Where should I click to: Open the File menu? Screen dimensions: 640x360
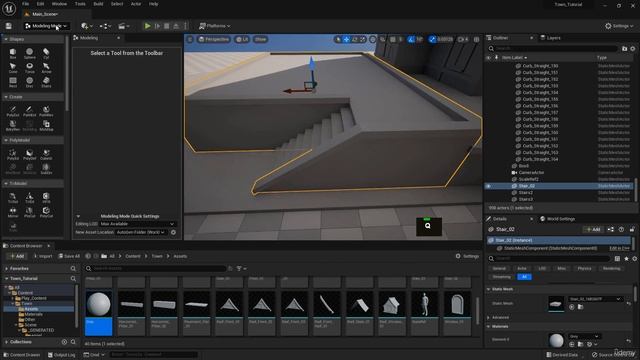(x=25, y=4)
